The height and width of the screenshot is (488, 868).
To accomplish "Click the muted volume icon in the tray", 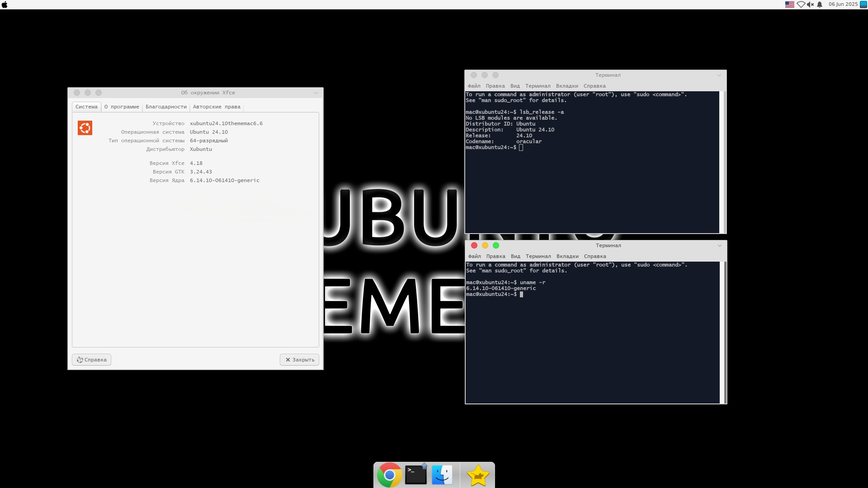I will coord(810,5).
